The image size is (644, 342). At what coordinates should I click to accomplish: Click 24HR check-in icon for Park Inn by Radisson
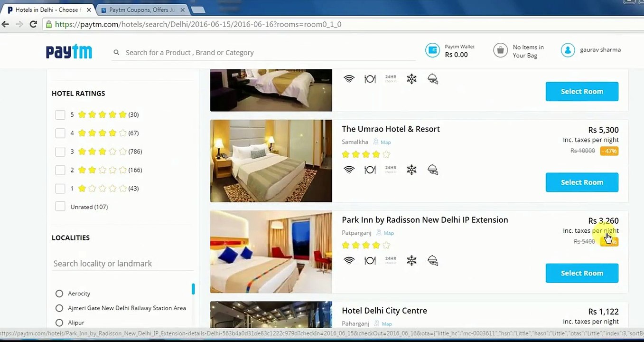(x=391, y=260)
